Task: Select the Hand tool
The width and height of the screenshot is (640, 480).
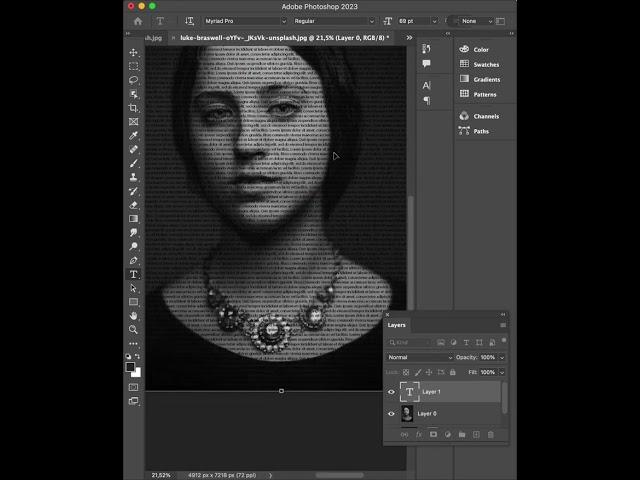Action: click(x=133, y=316)
